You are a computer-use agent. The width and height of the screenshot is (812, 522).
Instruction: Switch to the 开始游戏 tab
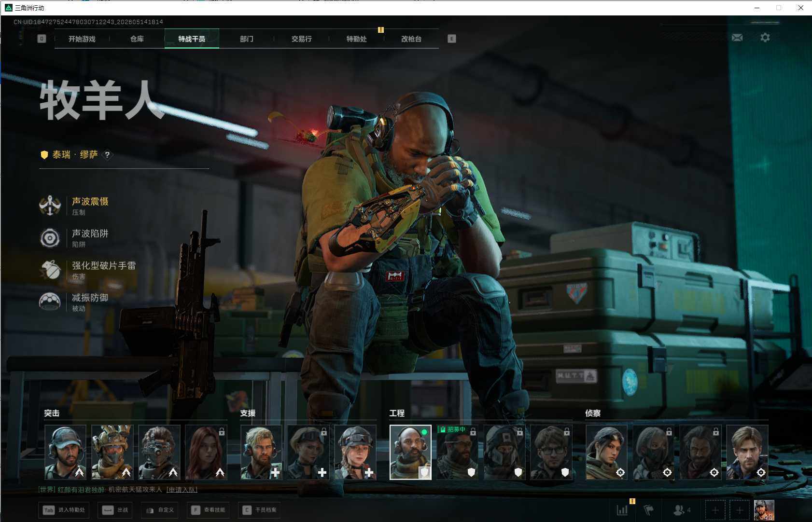(x=82, y=39)
